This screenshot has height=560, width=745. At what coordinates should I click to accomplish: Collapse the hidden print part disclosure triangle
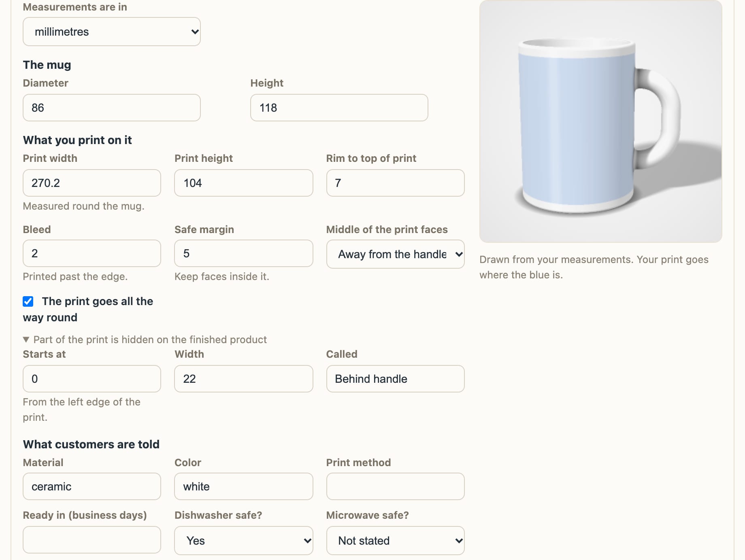[x=26, y=339]
